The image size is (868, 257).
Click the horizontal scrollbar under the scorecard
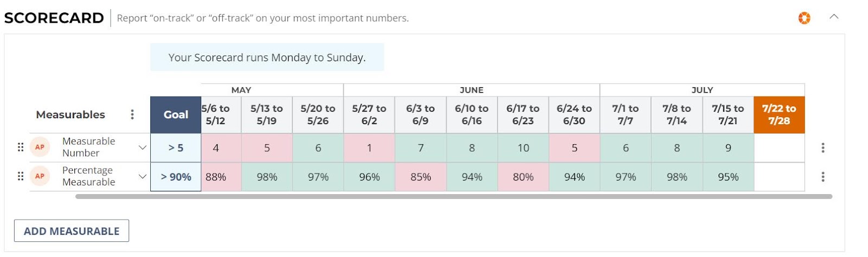[454, 197]
